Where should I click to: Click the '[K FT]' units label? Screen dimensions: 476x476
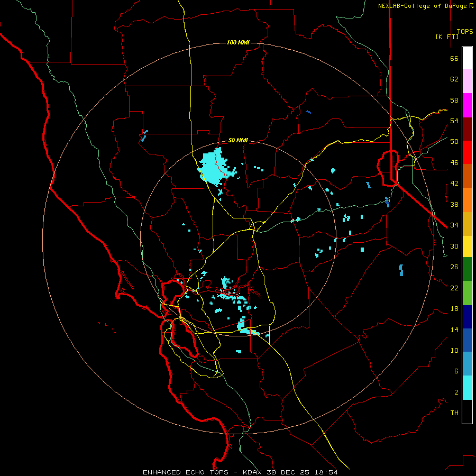click(x=447, y=36)
